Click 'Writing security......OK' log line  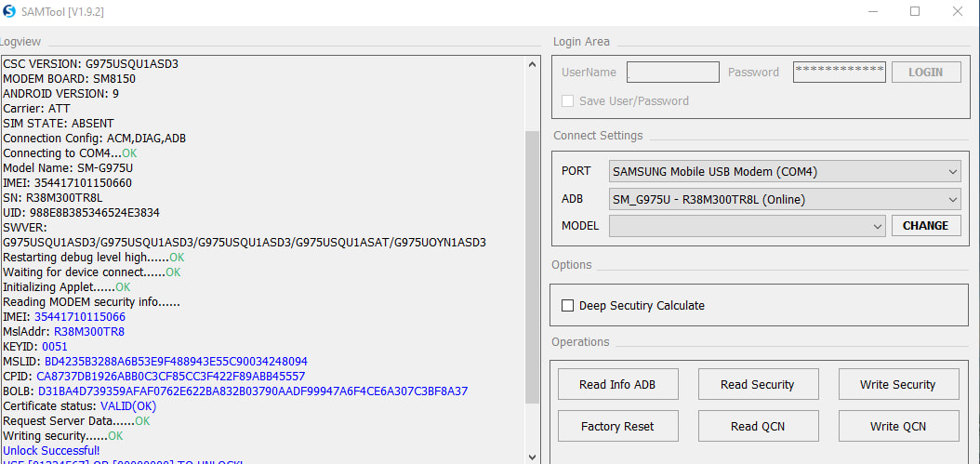click(x=63, y=436)
